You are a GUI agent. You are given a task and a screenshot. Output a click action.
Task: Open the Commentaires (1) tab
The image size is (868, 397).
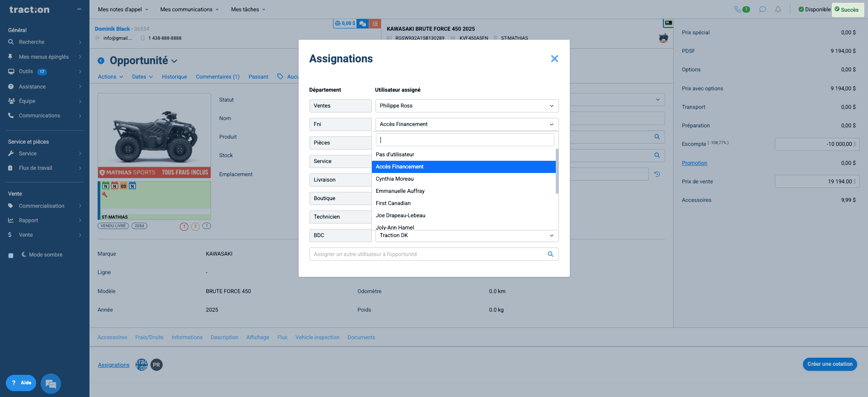coord(218,77)
